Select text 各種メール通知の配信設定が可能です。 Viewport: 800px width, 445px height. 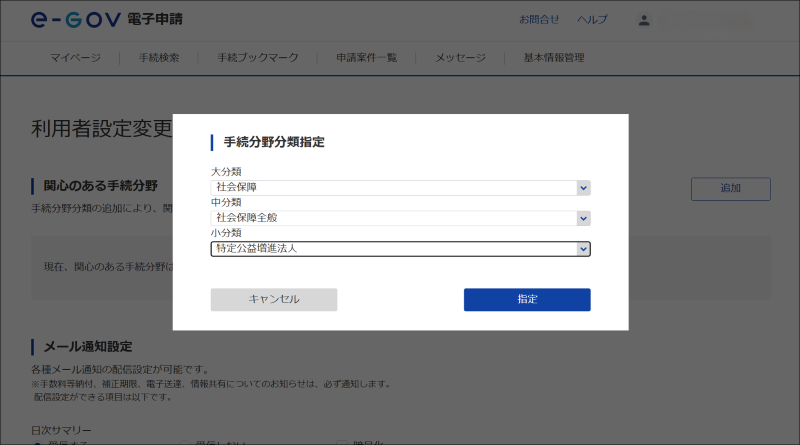120,369
